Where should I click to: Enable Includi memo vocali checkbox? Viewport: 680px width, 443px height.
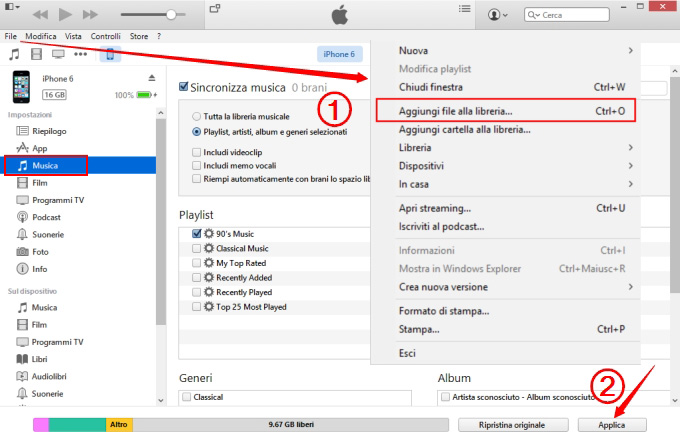tap(196, 166)
